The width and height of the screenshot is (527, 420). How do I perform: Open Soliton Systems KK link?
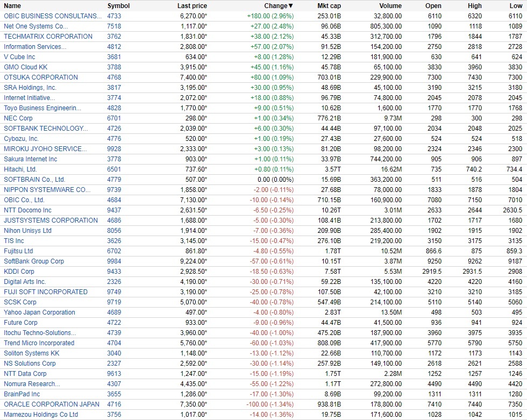32,353
